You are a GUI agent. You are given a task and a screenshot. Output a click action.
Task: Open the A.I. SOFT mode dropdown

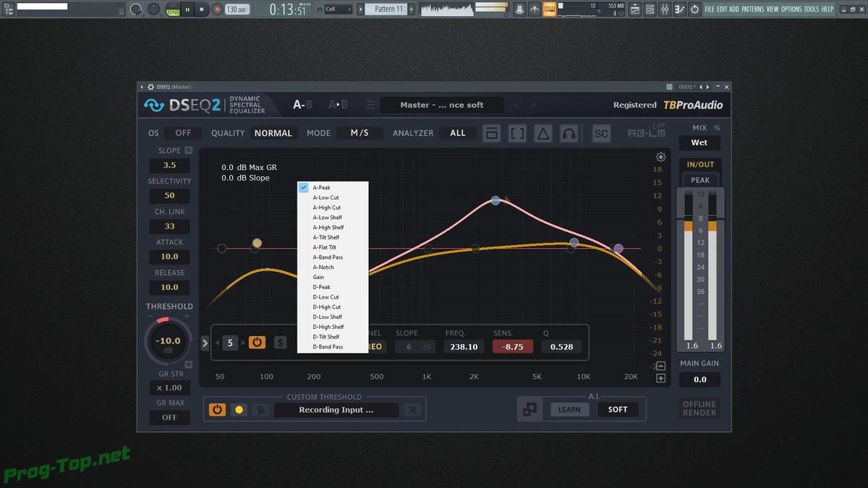(618, 409)
